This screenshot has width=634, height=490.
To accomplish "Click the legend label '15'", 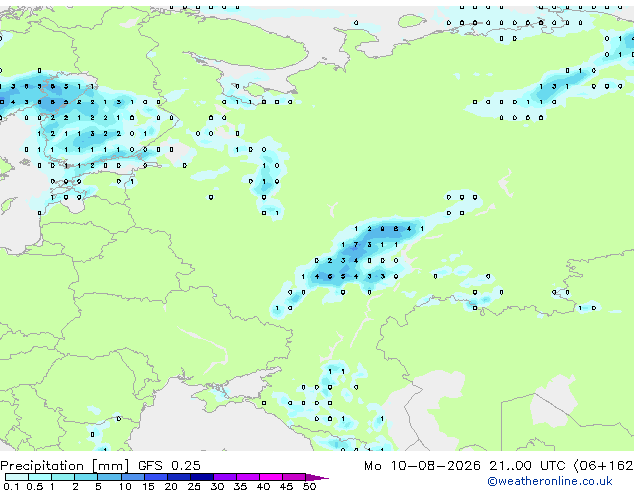I will 148,486.
